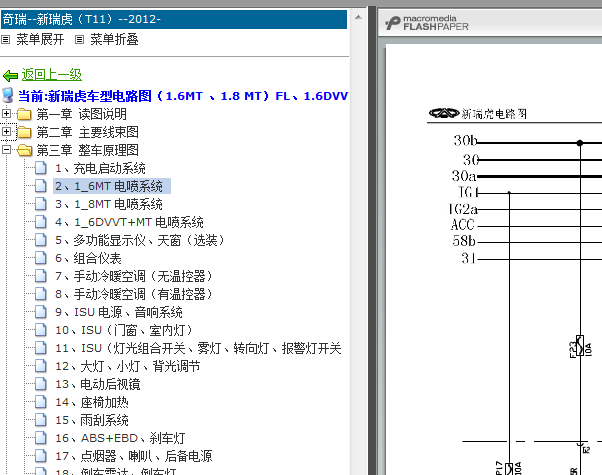
Task: Click page icon for 1、充电启动系统
Action: click(41, 168)
